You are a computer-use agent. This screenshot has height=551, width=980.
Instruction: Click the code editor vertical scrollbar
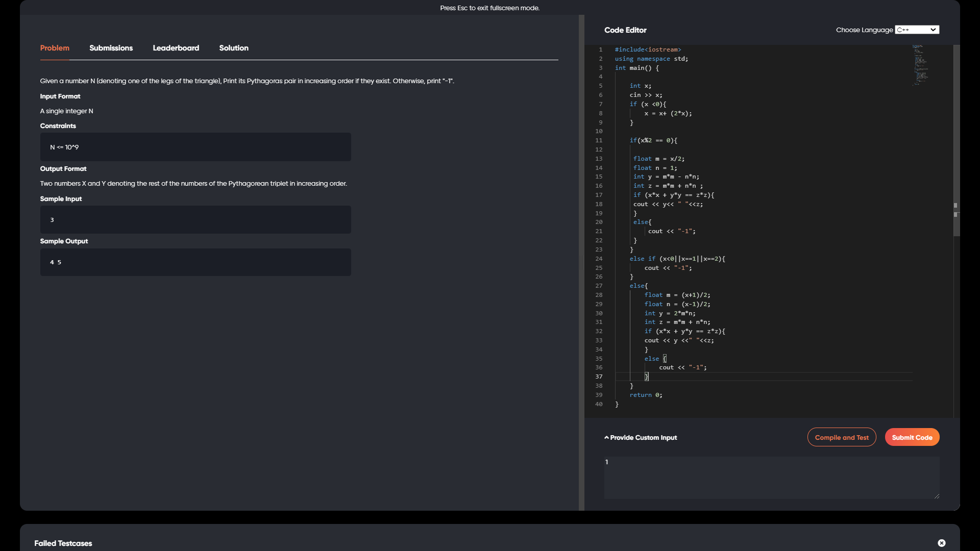point(957,140)
